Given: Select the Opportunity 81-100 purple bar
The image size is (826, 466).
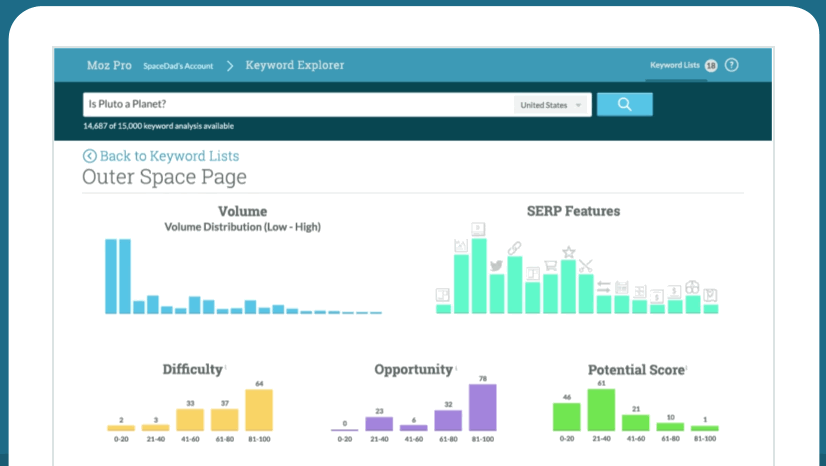Looking at the screenshot, I should click(x=483, y=408).
